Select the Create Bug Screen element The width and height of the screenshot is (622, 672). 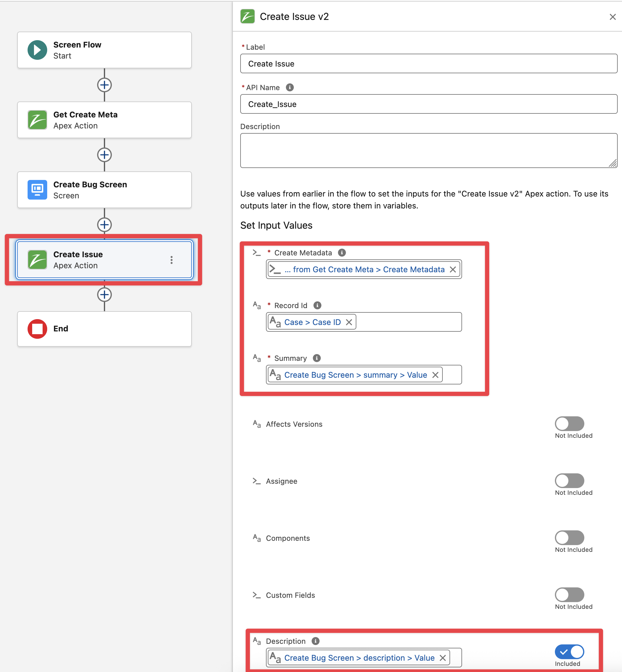point(104,190)
